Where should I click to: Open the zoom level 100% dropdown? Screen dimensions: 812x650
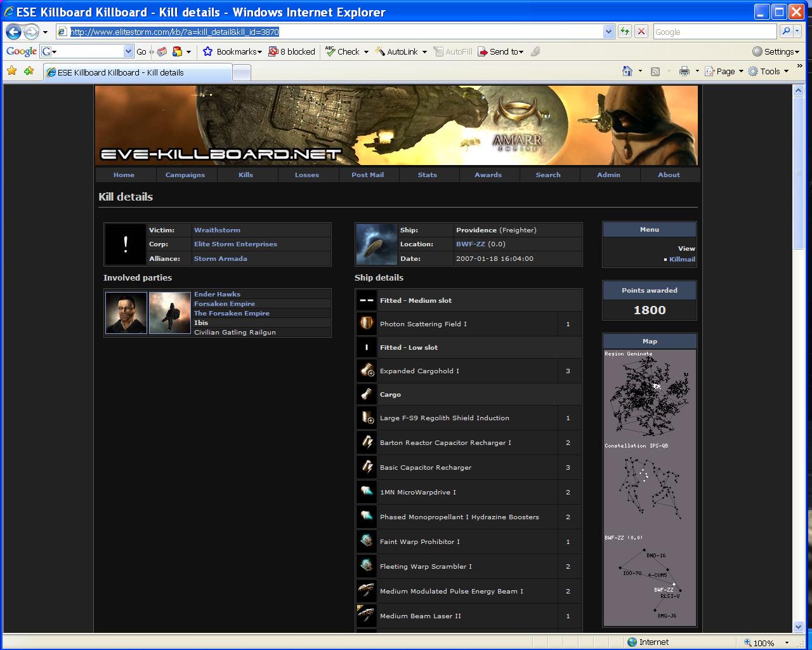(787, 642)
